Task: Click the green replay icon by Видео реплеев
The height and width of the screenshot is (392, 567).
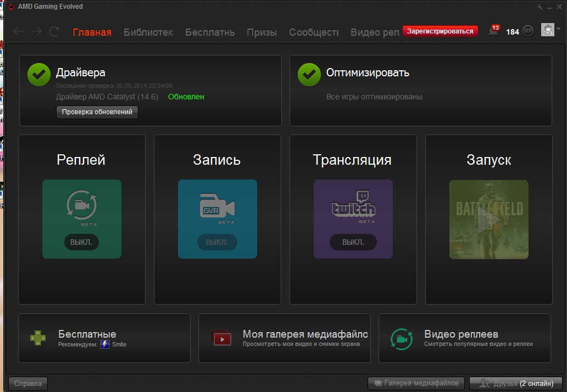Action: (x=402, y=339)
